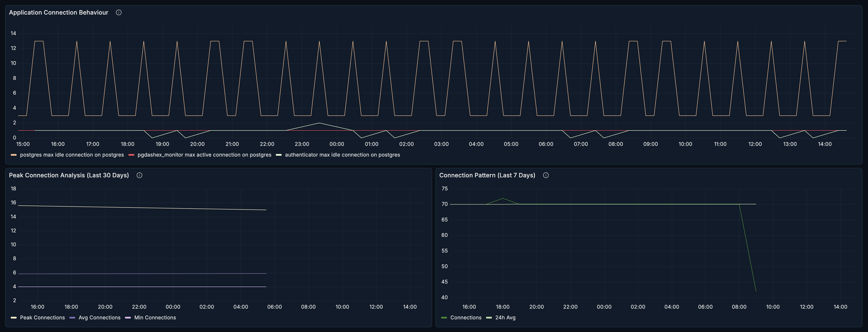Toggle pgdashex_monitor max active connection legend
The width and height of the screenshot is (868, 332).
coord(204,155)
